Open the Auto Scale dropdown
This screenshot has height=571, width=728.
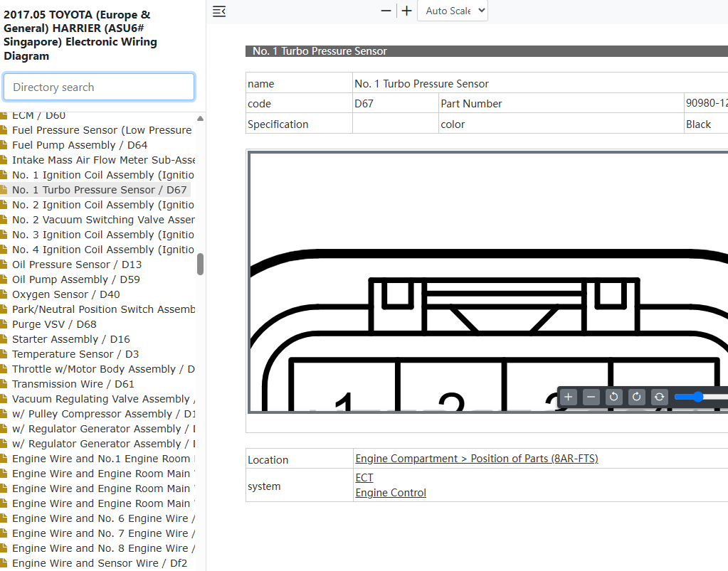[453, 11]
